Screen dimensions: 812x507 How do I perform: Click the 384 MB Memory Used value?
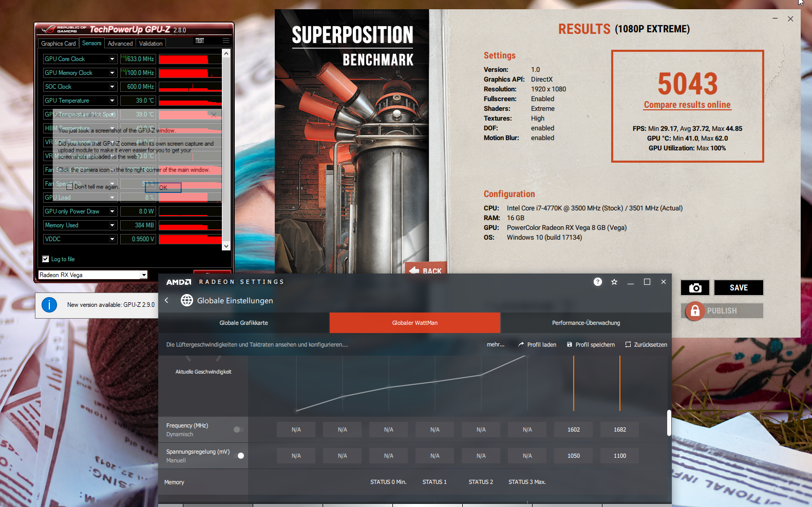click(137, 225)
